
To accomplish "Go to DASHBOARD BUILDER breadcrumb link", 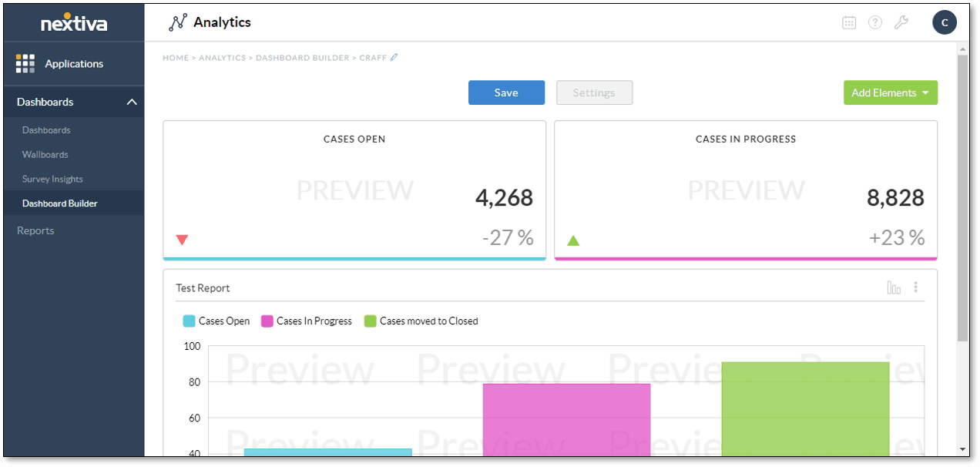I will [x=302, y=58].
